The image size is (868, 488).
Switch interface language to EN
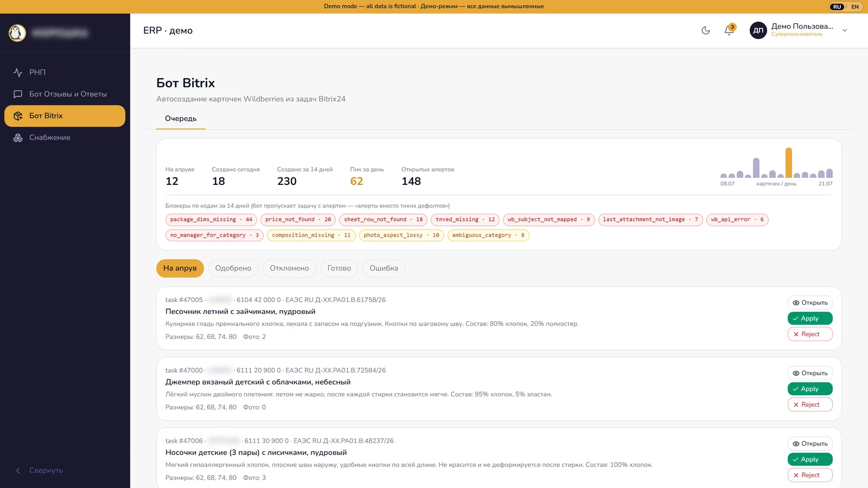click(855, 7)
